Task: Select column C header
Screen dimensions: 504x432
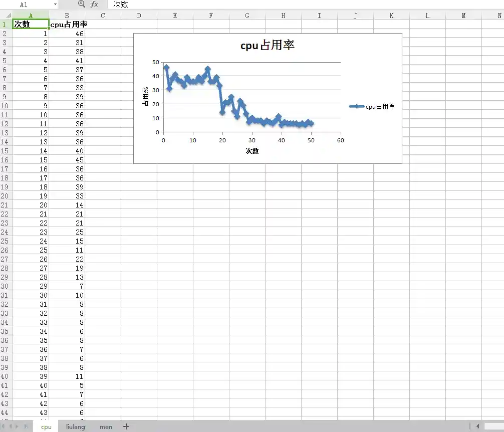Action: pos(103,16)
